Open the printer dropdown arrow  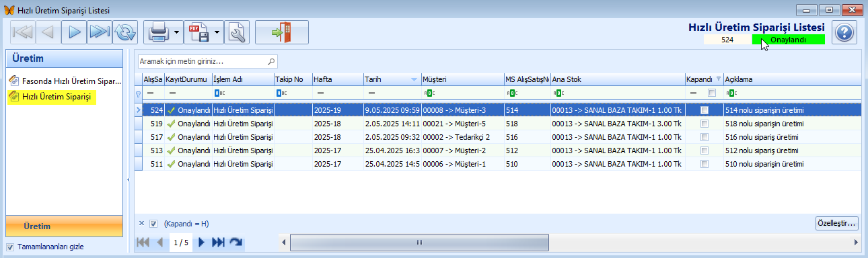(176, 32)
